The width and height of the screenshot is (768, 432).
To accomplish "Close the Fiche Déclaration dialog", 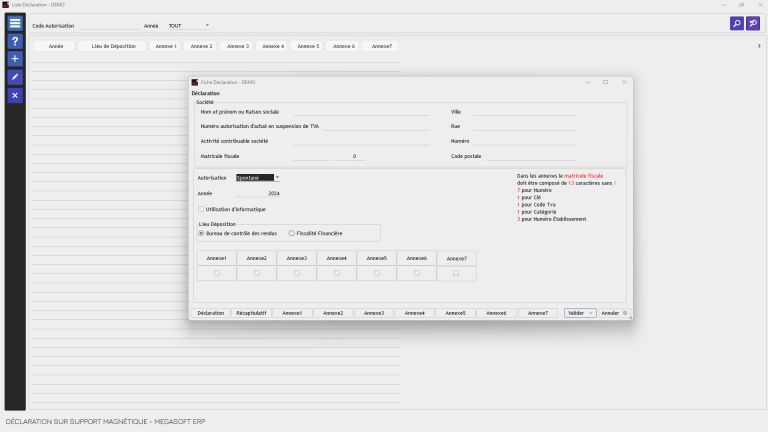I will 624,82.
